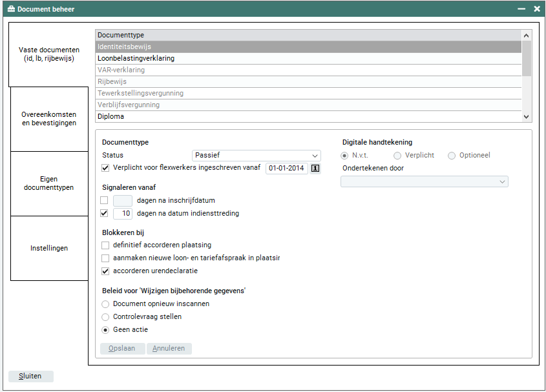Uncheck 'accorderen urendeclaratie' checkbox
546x392 pixels.
[x=106, y=271]
